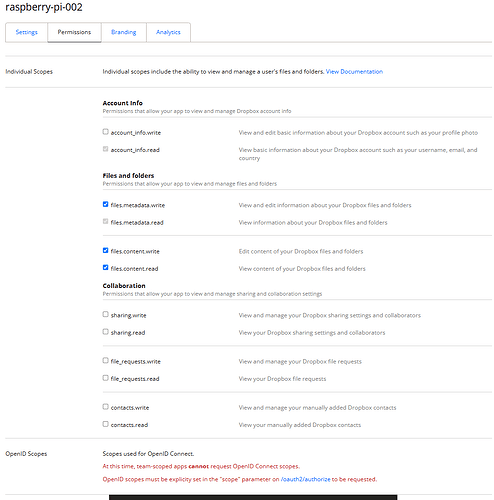Tick the sharing.read checkbox
This screenshot has height=500, width=494.
(x=105, y=332)
